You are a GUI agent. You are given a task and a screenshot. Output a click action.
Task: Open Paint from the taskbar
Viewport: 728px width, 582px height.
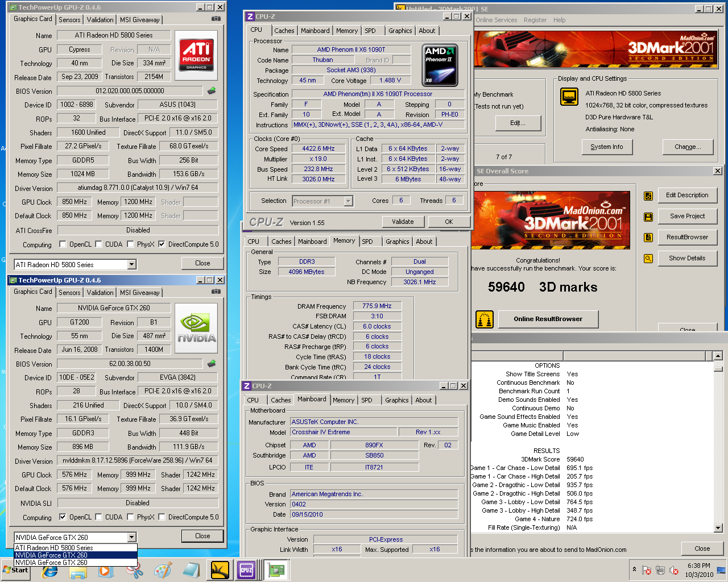(x=163, y=571)
